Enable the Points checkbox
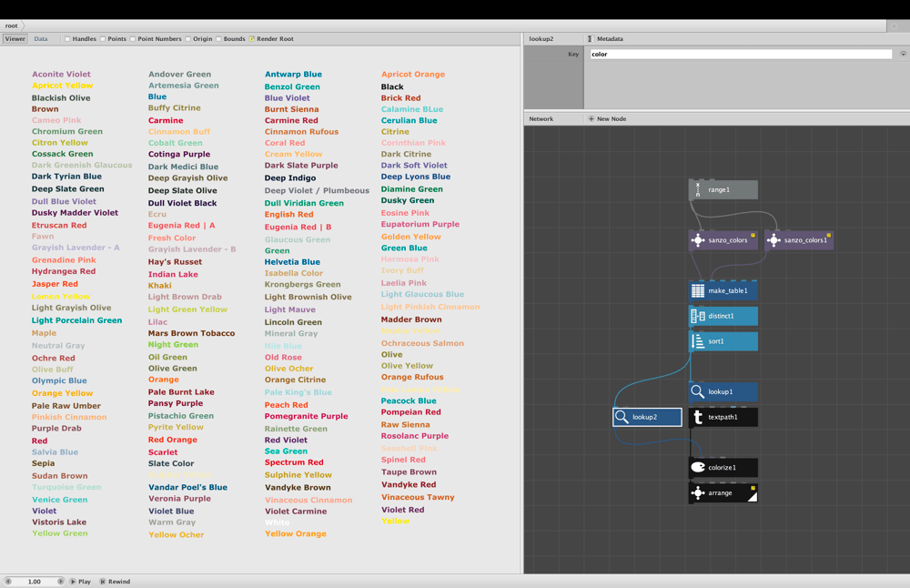This screenshot has width=910, height=588. [103, 39]
